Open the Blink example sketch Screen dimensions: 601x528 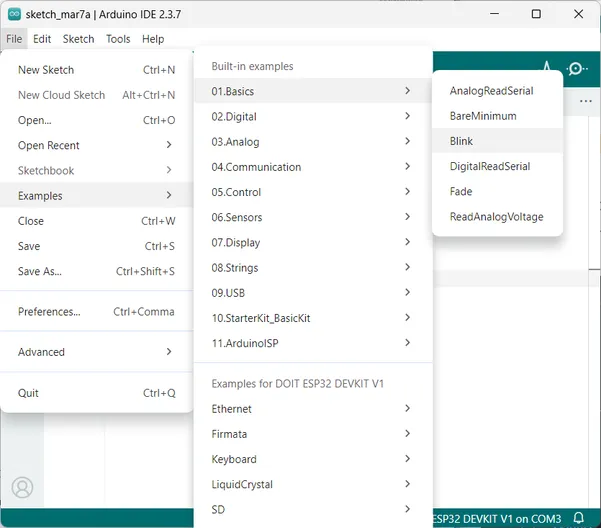[498, 141]
